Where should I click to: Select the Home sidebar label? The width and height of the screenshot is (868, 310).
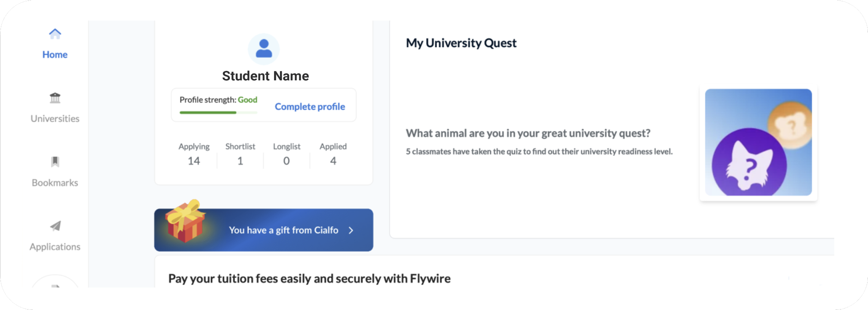(55, 55)
